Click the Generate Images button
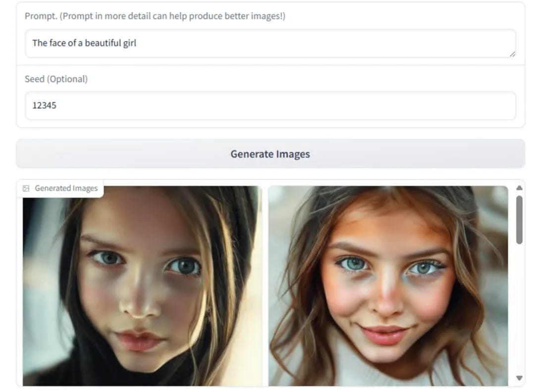 (270, 154)
